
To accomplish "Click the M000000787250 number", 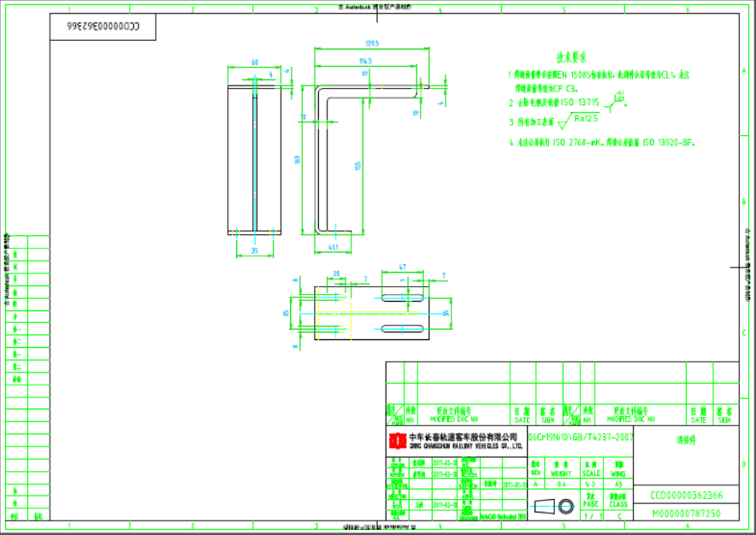I will point(686,514).
